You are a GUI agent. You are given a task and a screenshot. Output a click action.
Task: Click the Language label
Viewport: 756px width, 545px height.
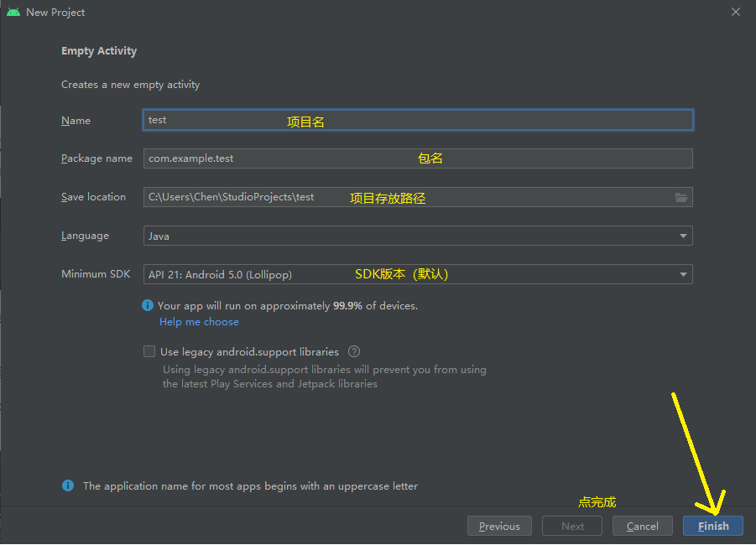(x=85, y=236)
